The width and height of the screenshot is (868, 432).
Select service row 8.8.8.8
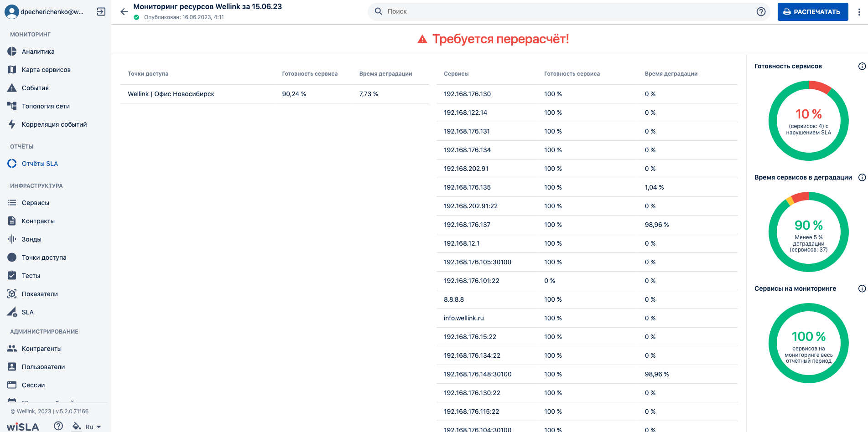coord(587,299)
